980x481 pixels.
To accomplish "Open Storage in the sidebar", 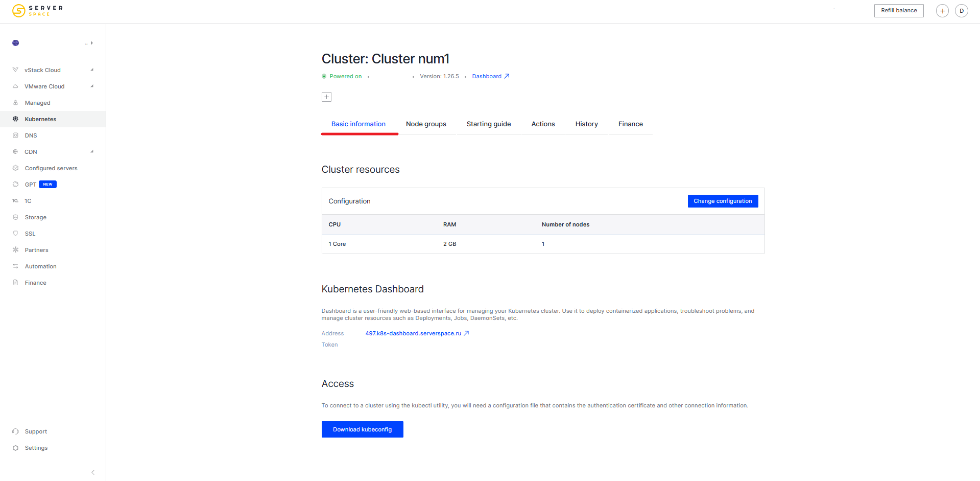I will point(36,217).
